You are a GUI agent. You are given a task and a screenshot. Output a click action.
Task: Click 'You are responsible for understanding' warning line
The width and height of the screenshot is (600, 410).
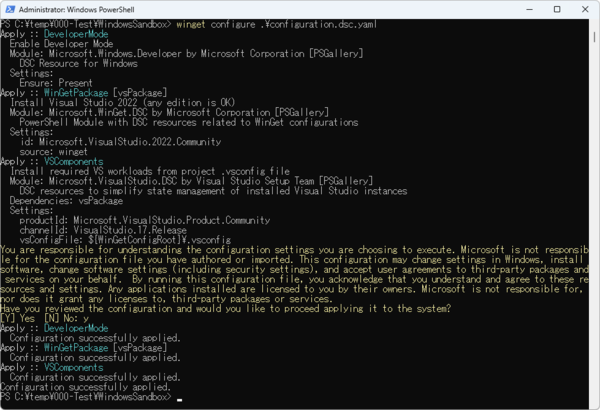click(294, 250)
